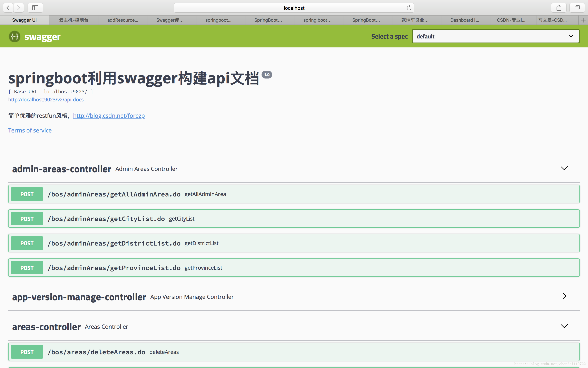The image size is (588, 368).
Task: Click the localhost address bar
Action: (294, 8)
